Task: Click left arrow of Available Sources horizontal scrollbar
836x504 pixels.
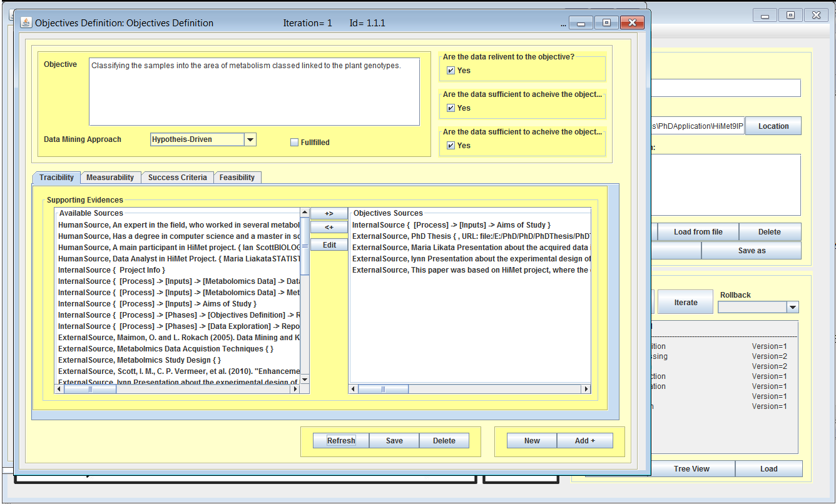Action: pos(59,389)
